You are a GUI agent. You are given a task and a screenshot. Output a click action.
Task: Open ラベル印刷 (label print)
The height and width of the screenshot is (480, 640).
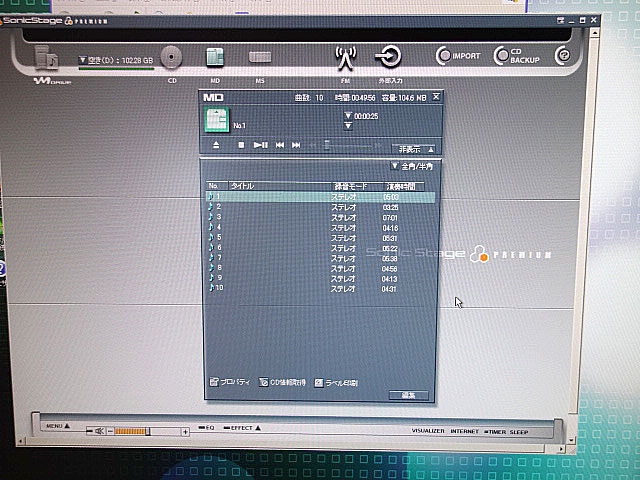click(x=336, y=383)
